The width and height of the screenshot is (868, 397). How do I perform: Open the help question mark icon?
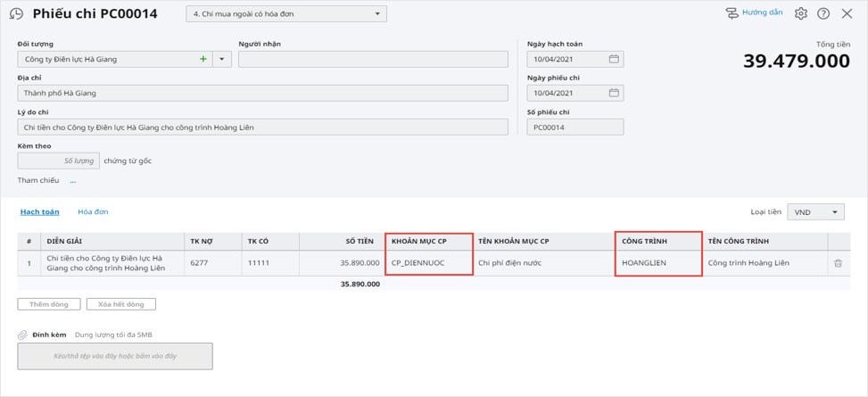823,14
